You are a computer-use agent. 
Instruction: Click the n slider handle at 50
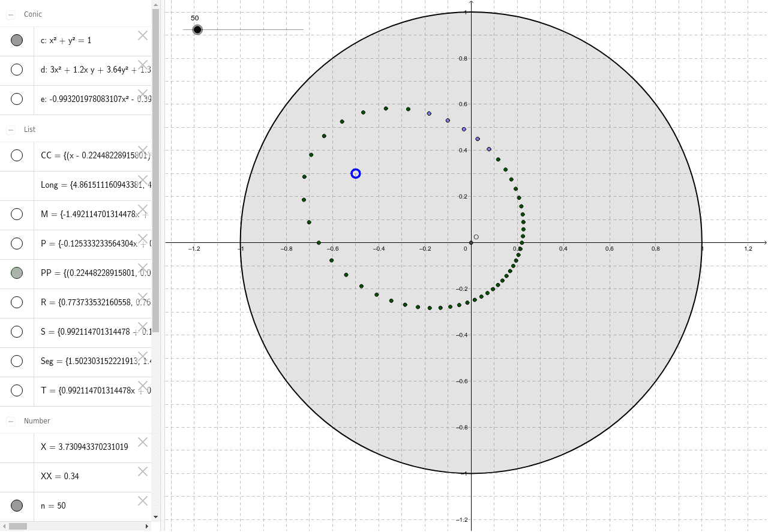pyautogui.click(x=197, y=29)
